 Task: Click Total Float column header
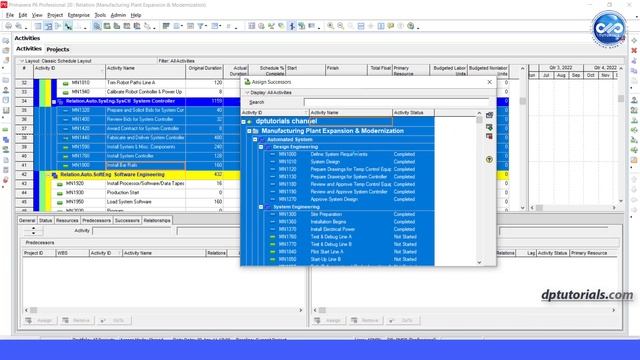coord(380,70)
